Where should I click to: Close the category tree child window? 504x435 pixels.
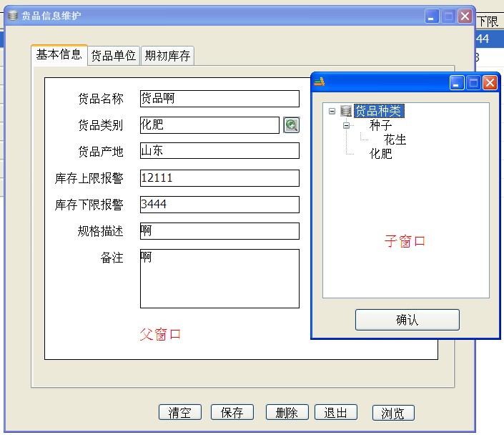click(490, 83)
